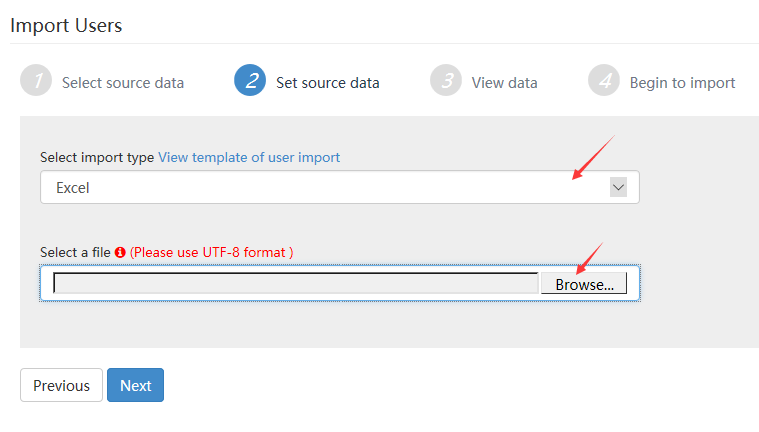
Task: Click the red 'Please use UTF-8 format' note
Action: (212, 252)
